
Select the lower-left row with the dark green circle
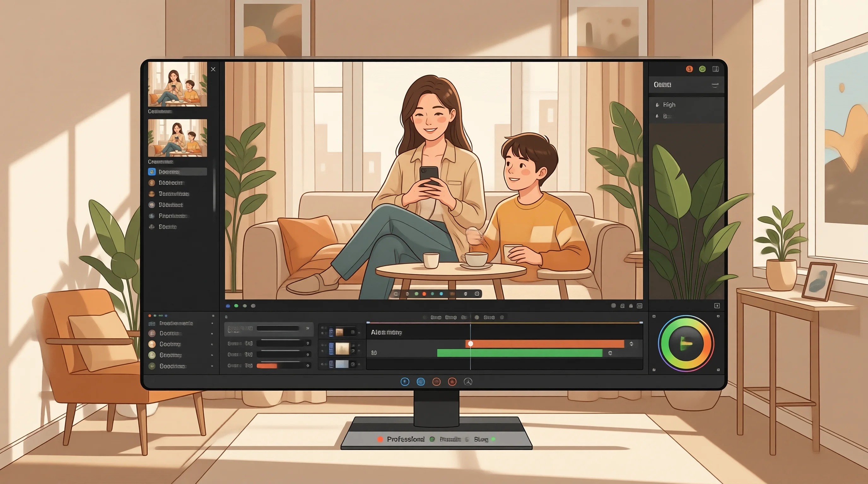click(x=181, y=366)
